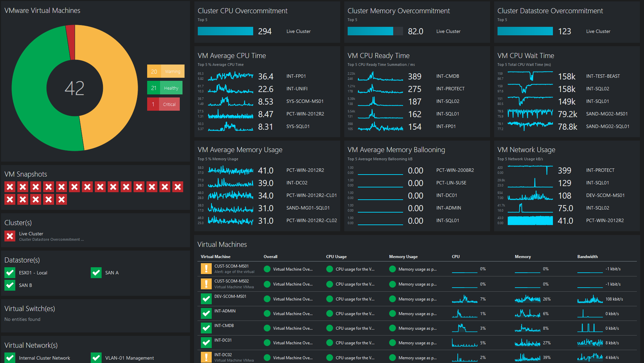Click the green Overall status dot for INT-ADMIN
This screenshot has height=363, width=644.
point(267,313)
